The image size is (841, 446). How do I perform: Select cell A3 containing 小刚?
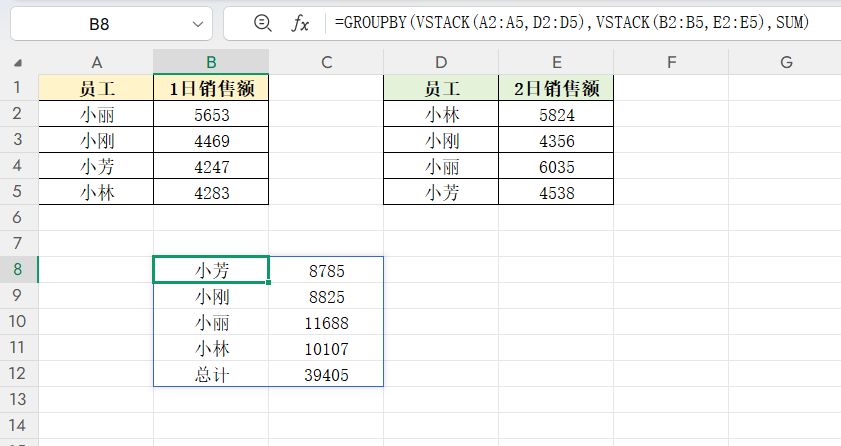[96, 140]
